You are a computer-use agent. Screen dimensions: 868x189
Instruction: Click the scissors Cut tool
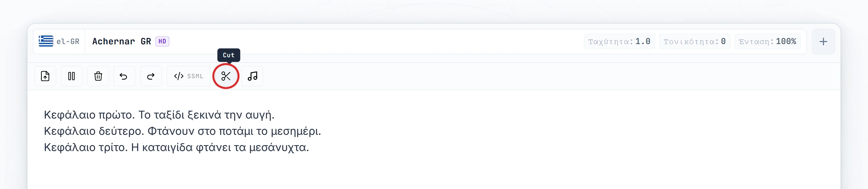tap(226, 76)
